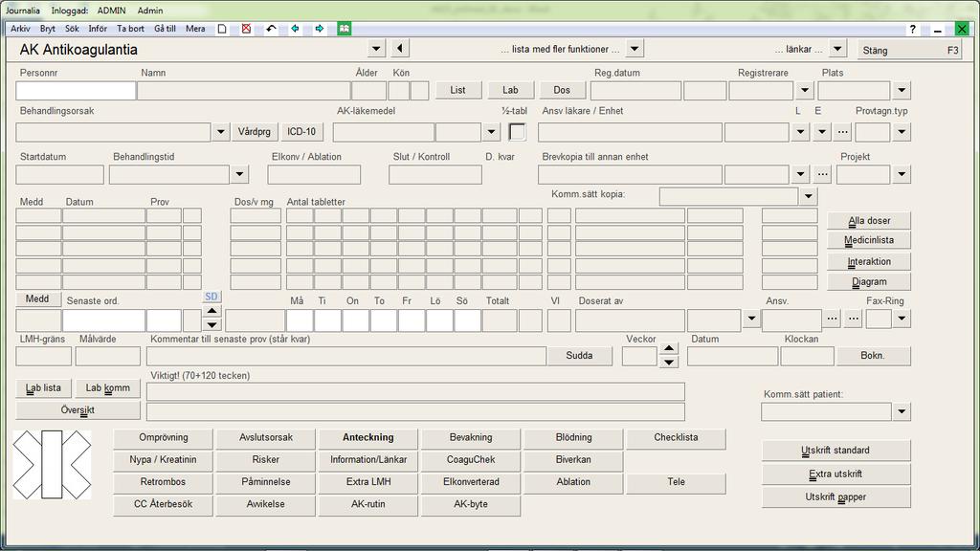Click the black left triangle beside module title
Screen dimensions: 980x551
(x=400, y=49)
